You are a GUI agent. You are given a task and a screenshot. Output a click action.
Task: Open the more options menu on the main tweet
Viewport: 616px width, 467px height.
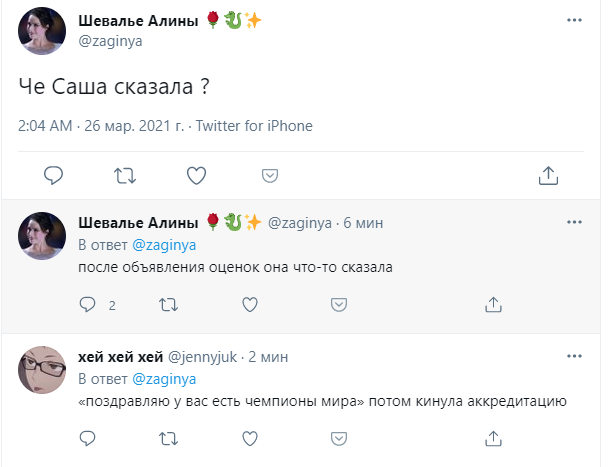point(574,19)
